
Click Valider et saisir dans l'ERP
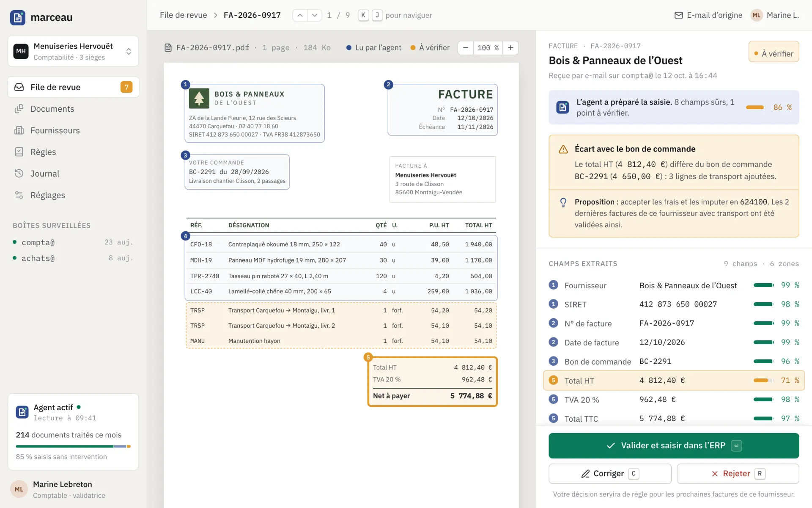coord(674,446)
